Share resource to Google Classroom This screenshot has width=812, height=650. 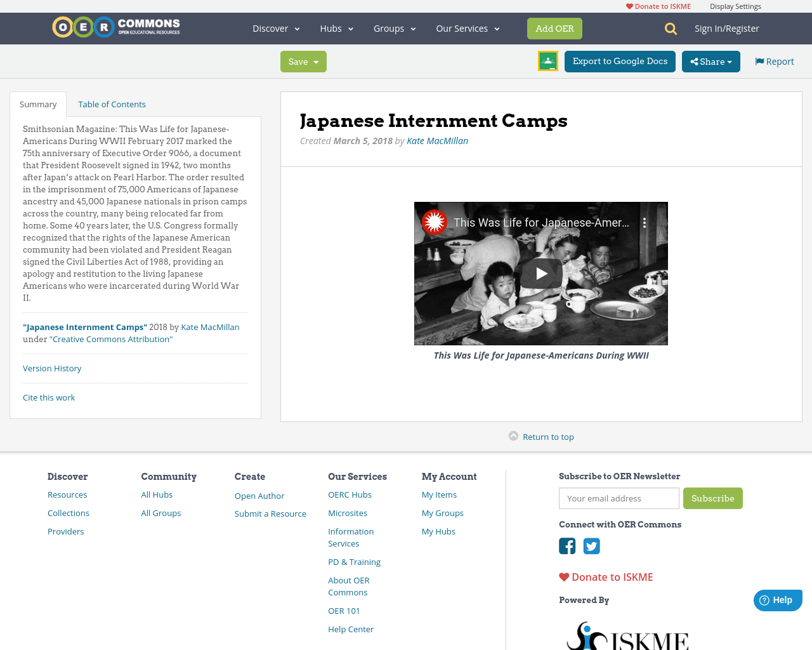[547, 60]
